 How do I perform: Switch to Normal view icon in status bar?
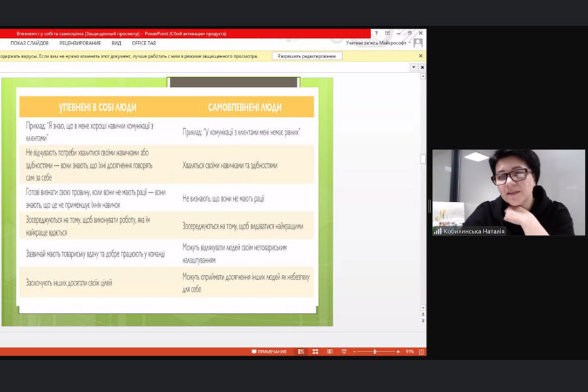click(301, 352)
